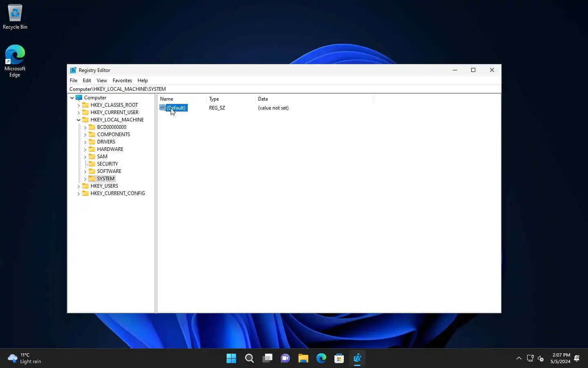Viewport: 588px width, 368px height.
Task: Expand the SYSTEM key chevron
Action: (85, 179)
